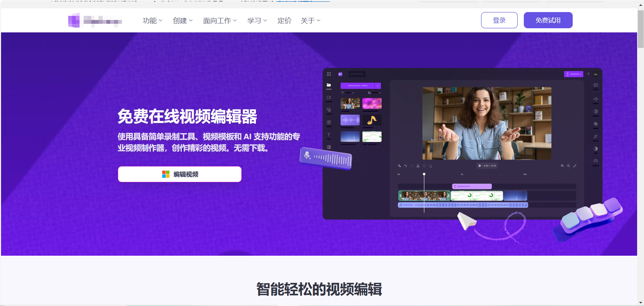Viewport: 644px width, 306px height.
Task: Expand the 学习 dropdown menu
Action: 257,21
